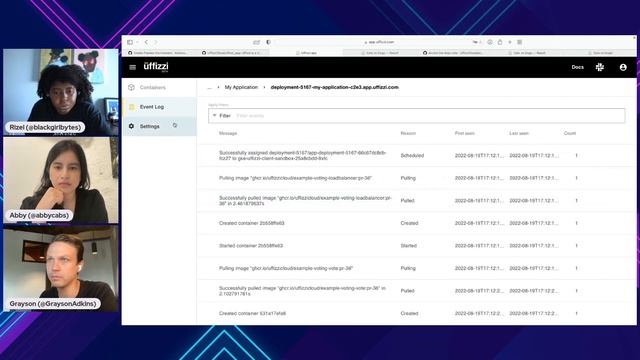Select the 'Successfully assigned deployment-5167' event message
Image resolution: width=640 pixels, height=360 pixels.
click(x=302, y=156)
